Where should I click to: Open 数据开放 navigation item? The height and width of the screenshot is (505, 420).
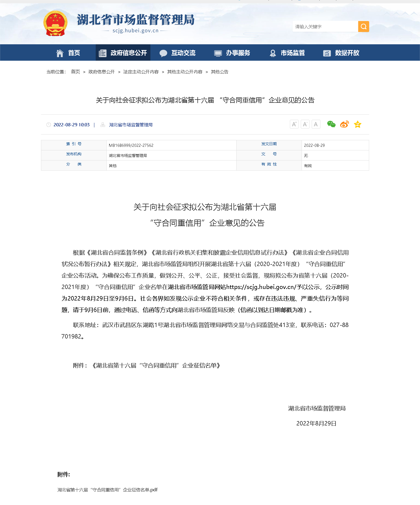tap(341, 53)
